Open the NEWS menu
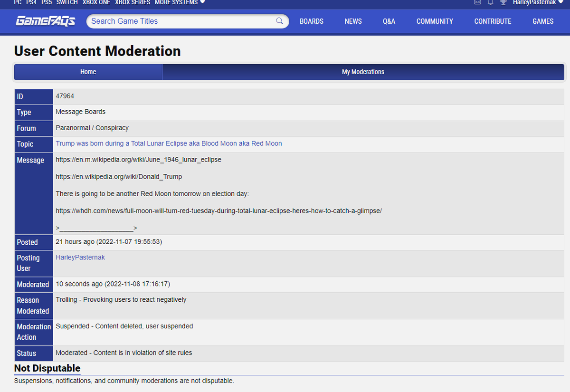The width and height of the screenshot is (570, 392). (x=353, y=21)
